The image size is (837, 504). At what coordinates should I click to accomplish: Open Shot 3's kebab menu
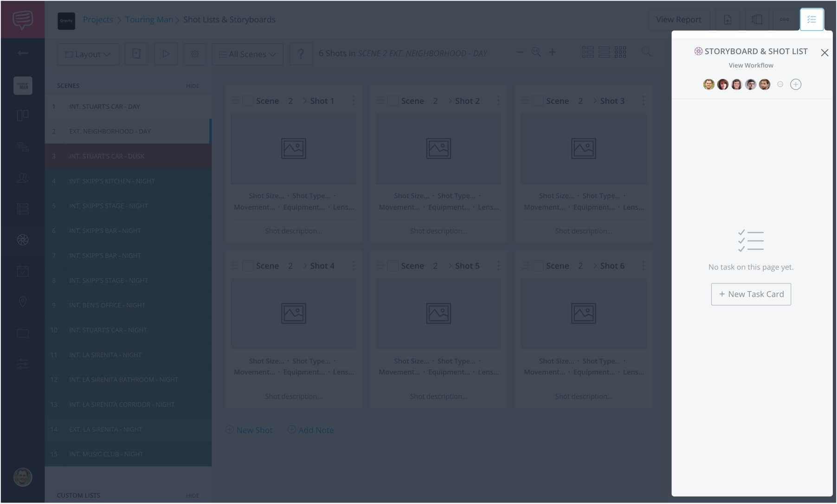(643, 100)
